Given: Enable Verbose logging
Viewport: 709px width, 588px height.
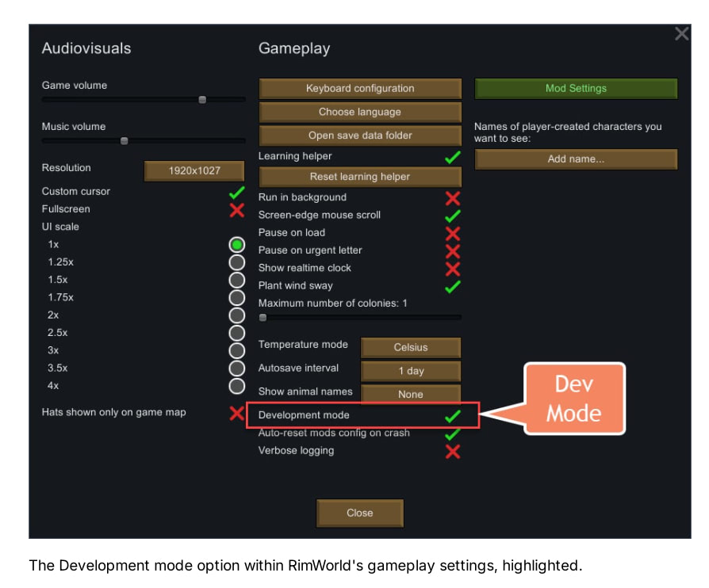Looking at the screenshot, I should 452,451.
